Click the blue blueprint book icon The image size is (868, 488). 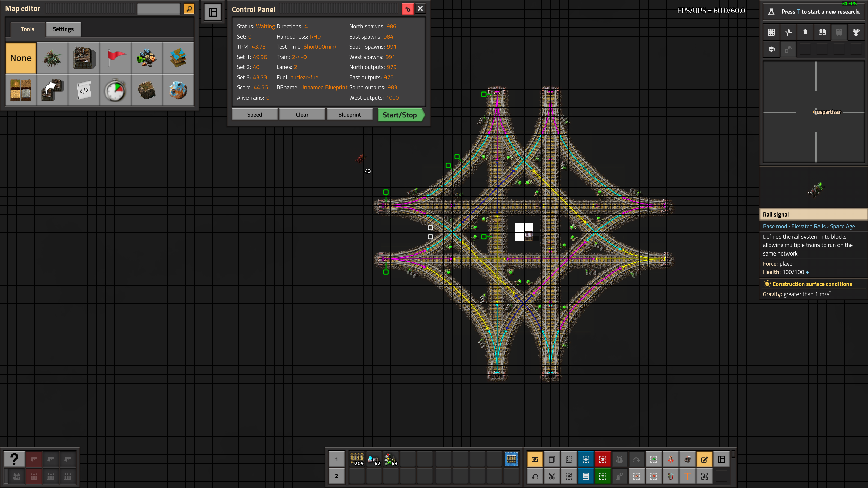(x=586, y=476)
